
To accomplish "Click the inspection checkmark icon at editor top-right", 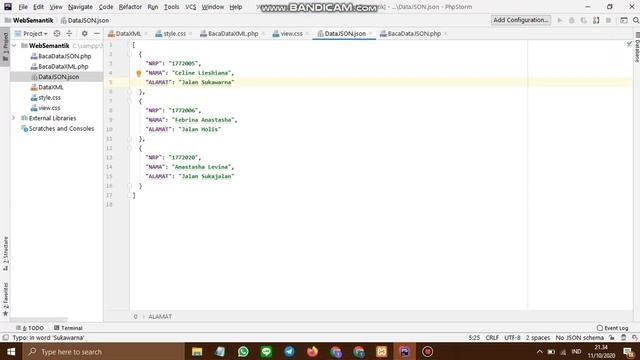I will [629, 43].
